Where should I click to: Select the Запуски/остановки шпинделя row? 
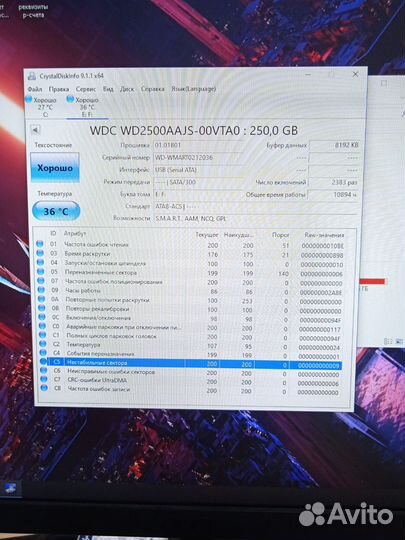[x=190, y=263]
